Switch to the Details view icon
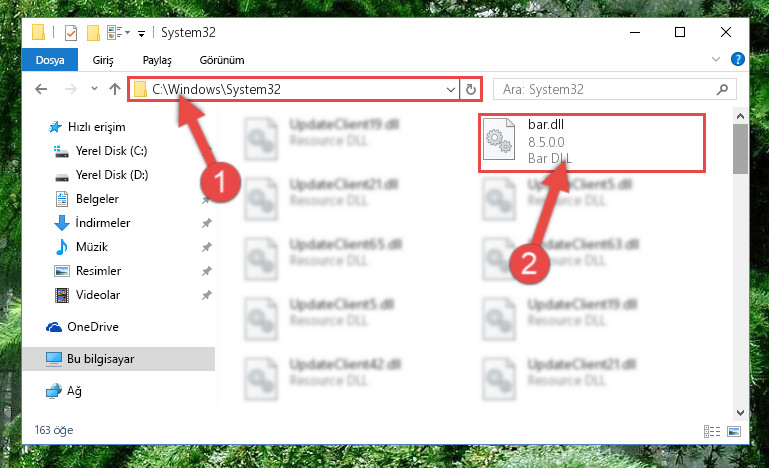This screenshot has width=769, height=468. pyautogui.click(x=712, y=431)
